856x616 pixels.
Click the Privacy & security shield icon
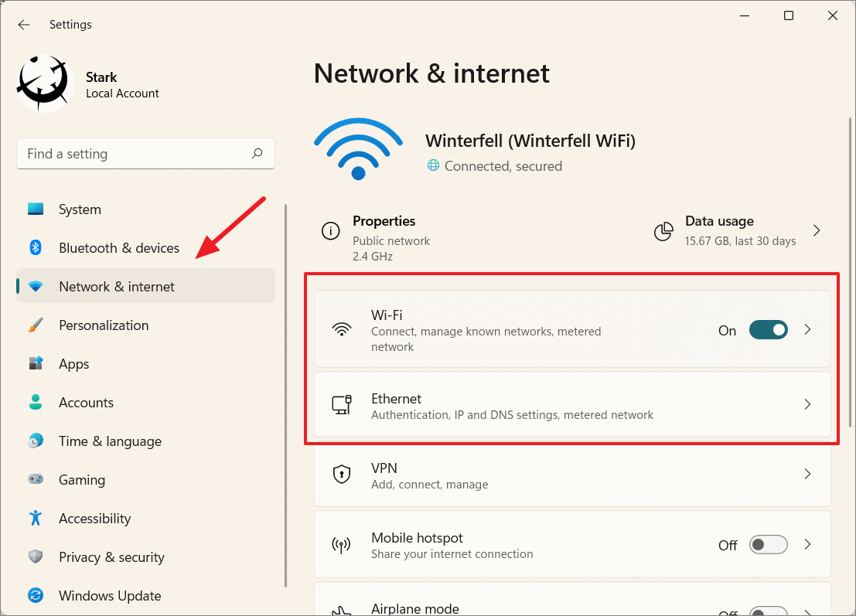coord(36,556)
